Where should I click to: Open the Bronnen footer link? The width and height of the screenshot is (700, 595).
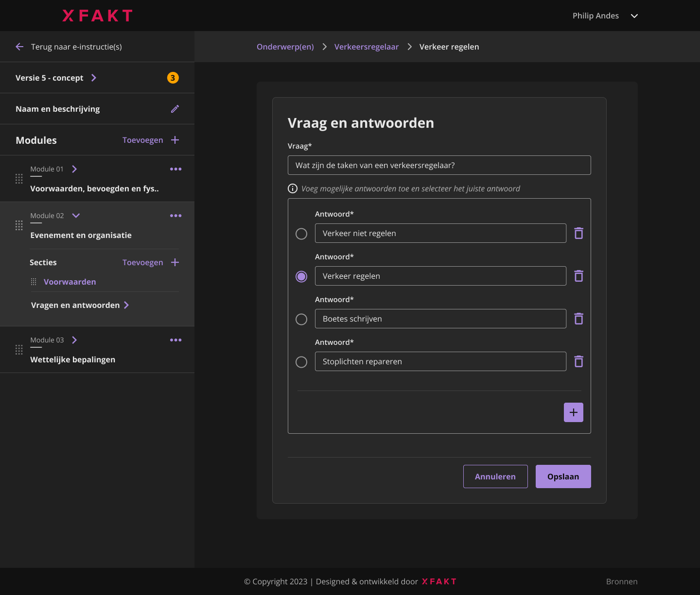[622, 581]
